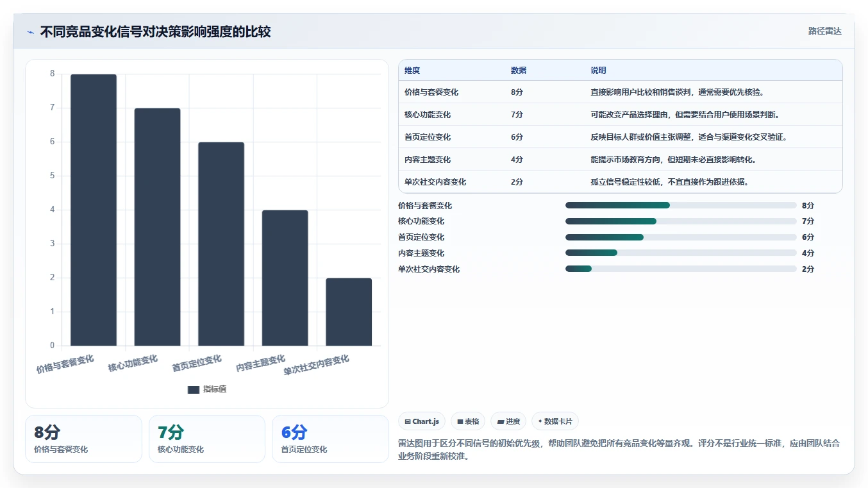The height and width of the screenshot is (488, 868).
Task: Click the x-axis label 单次社交内容变化
Action: [x=317, y=366]
